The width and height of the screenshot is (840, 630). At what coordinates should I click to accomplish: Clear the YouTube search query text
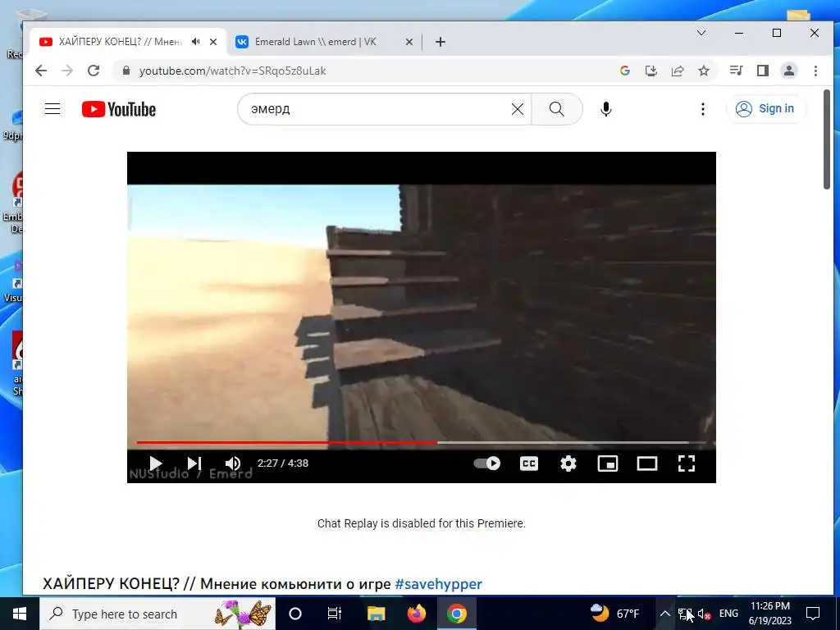[x=518, y=109]
